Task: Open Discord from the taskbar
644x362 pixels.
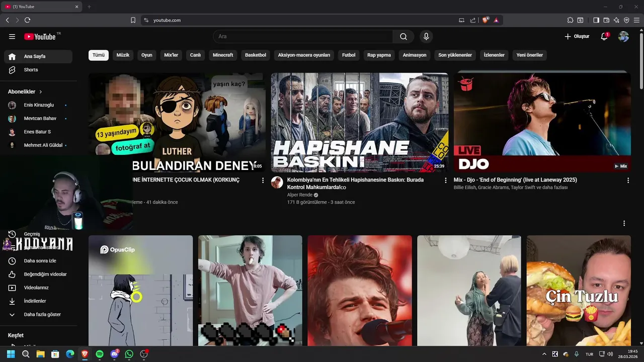Action: 115,354
